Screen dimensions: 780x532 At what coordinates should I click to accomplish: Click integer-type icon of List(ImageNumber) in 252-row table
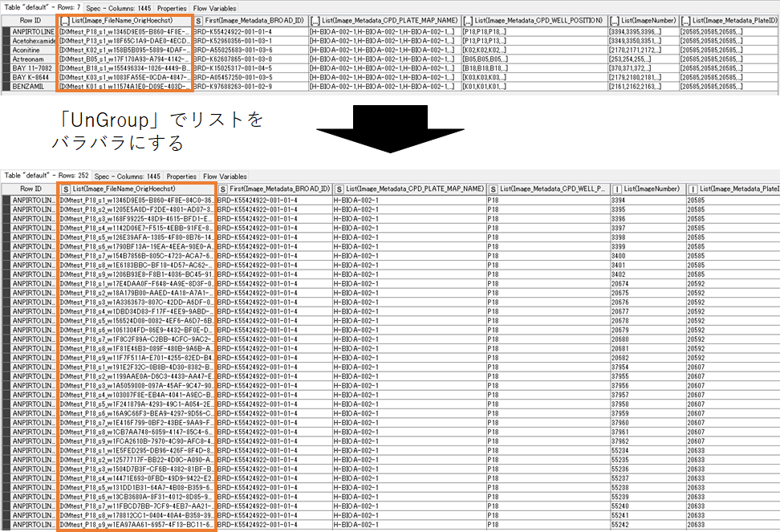617,189
